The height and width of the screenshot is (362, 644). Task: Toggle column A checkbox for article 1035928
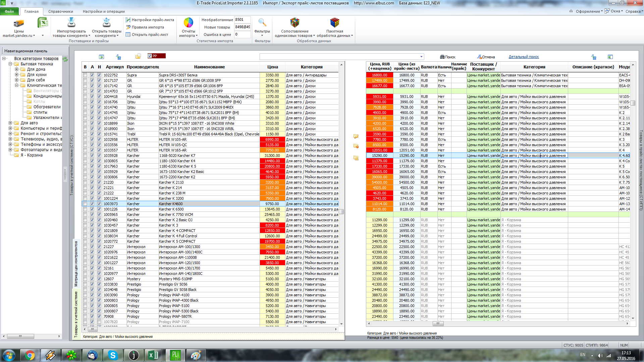pyautogui.click(x=92, y=156)
